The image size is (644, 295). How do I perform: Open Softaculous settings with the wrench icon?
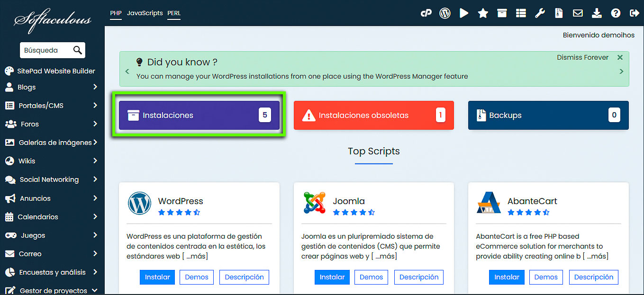(540, 13)
